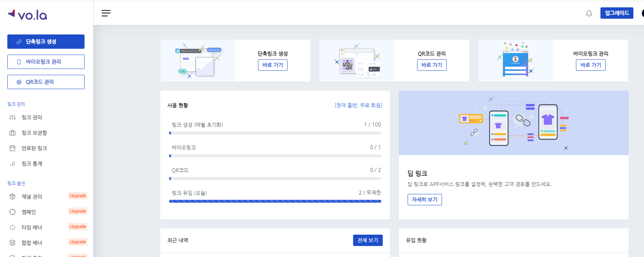The height and width of the screenshot is (257, 644).
Task: Click 바로 가기 under 단축링크 생성 card
Action: pyautogui.click(x=273, y=65)
